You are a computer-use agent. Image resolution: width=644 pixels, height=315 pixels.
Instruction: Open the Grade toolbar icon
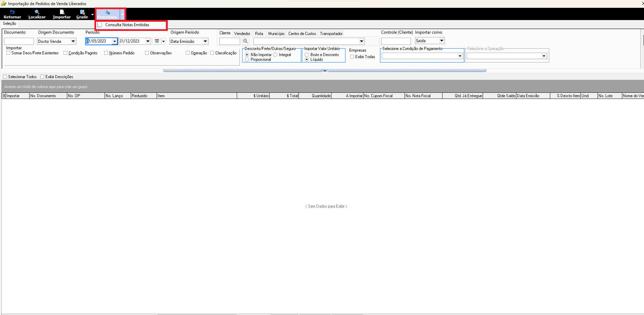click(x=82, y=12)
